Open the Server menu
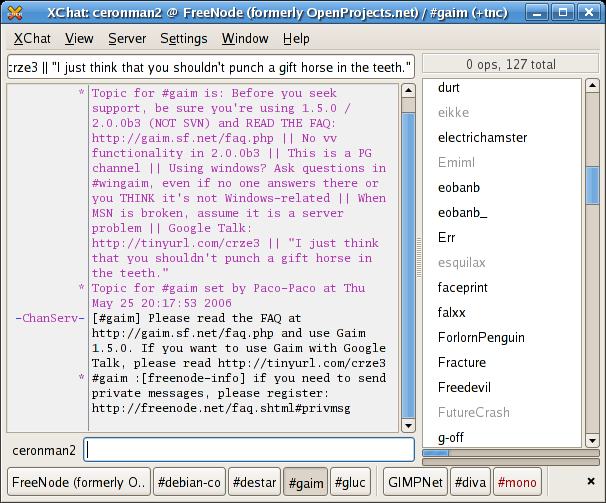Screen dimensions: 606x503 [127, 39]
